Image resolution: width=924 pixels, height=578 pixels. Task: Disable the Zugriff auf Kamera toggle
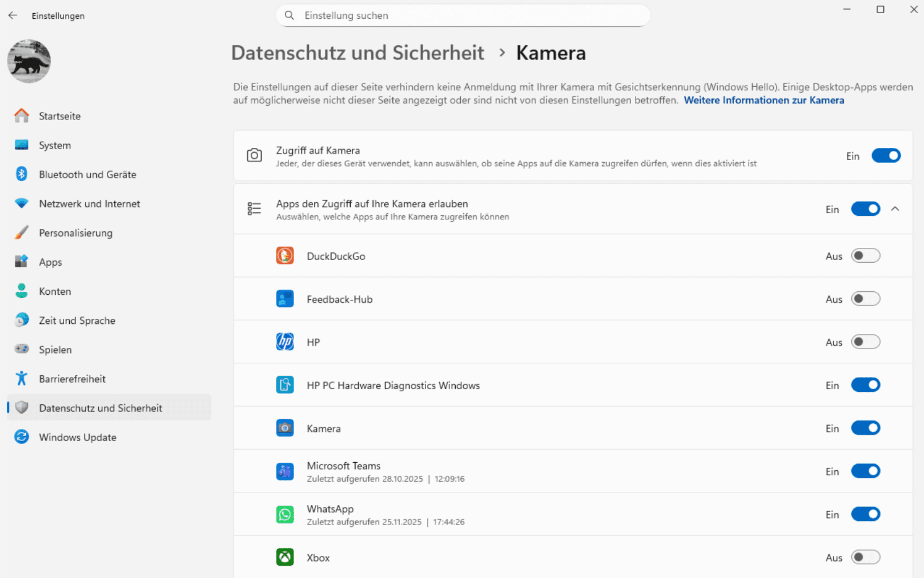pyautogui.click(x=886, y=156)
